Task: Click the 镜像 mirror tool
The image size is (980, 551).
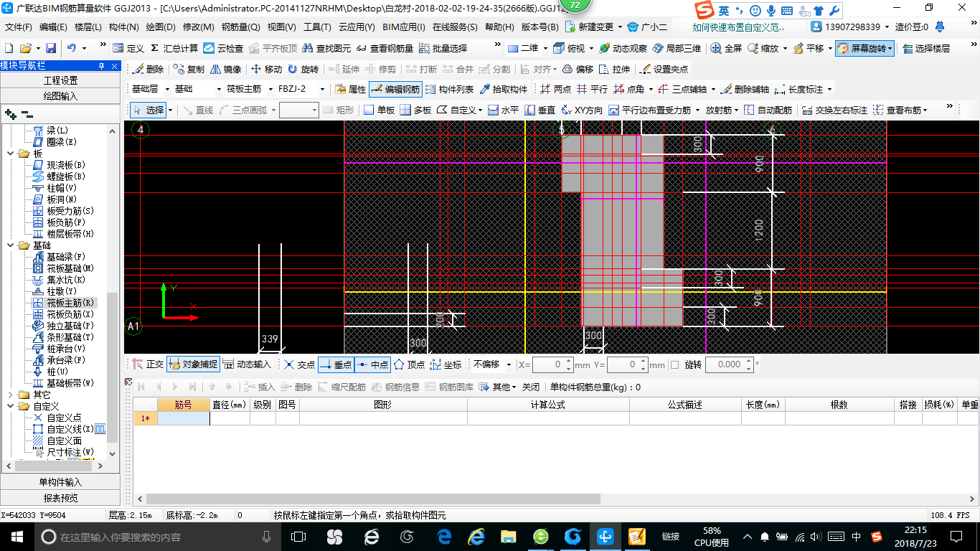Action: 225,69
